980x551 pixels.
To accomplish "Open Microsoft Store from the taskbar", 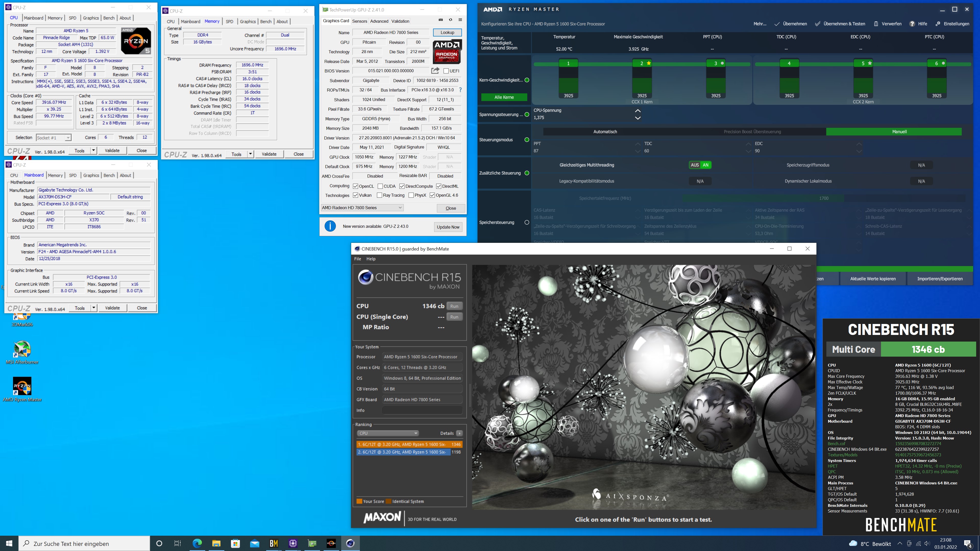I will pos(236,543).
